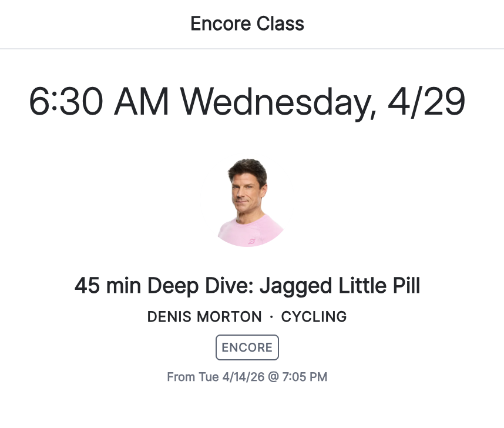Click the ENCORE badge
Screen dimensions: 504x428
point(247,347)
